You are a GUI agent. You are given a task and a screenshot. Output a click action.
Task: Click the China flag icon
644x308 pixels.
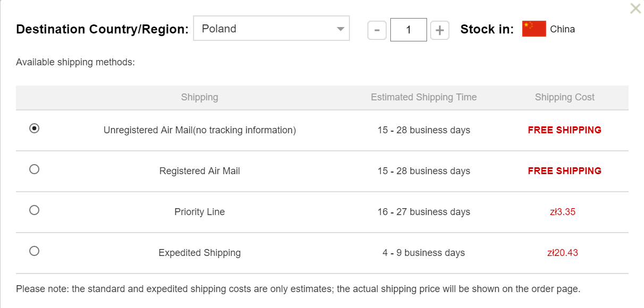(534, 29)
